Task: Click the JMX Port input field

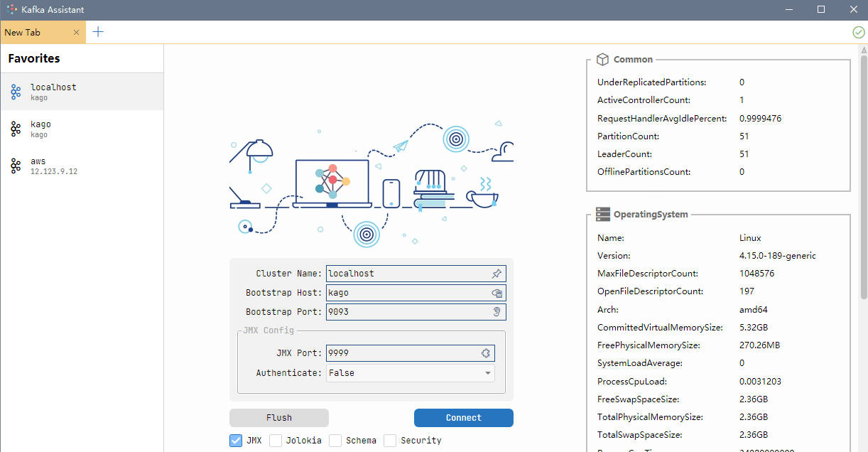Action: [x=411, y=353]
